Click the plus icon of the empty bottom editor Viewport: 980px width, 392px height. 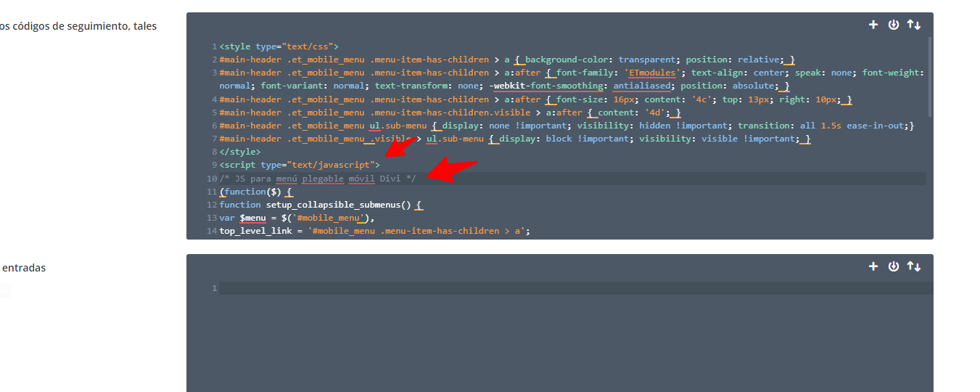pyautogui.click(x=873, y=266)
